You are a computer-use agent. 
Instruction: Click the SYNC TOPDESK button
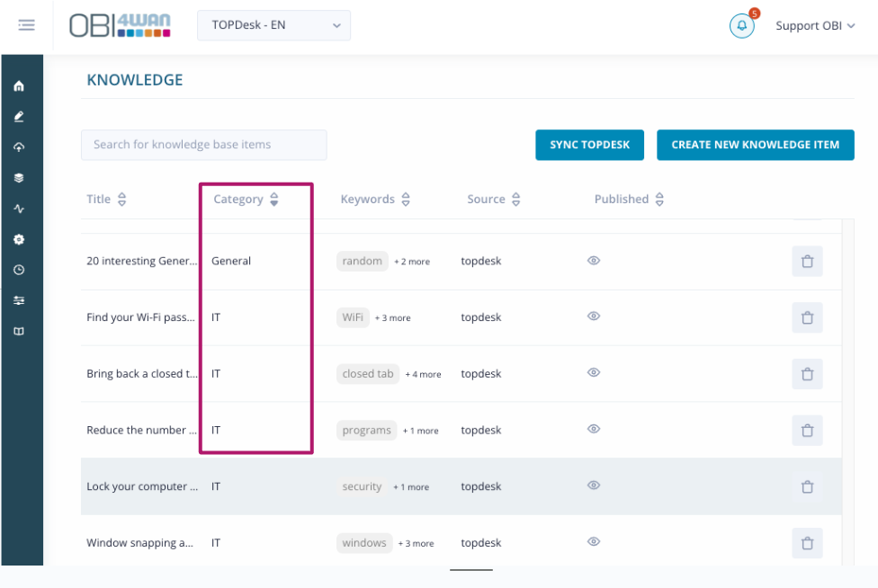(x=589, y=145)
